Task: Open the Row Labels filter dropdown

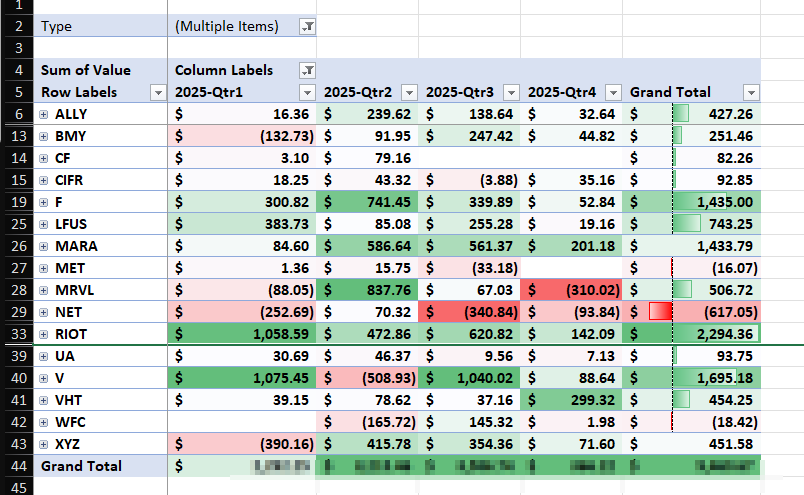Action: click(157, 93)
